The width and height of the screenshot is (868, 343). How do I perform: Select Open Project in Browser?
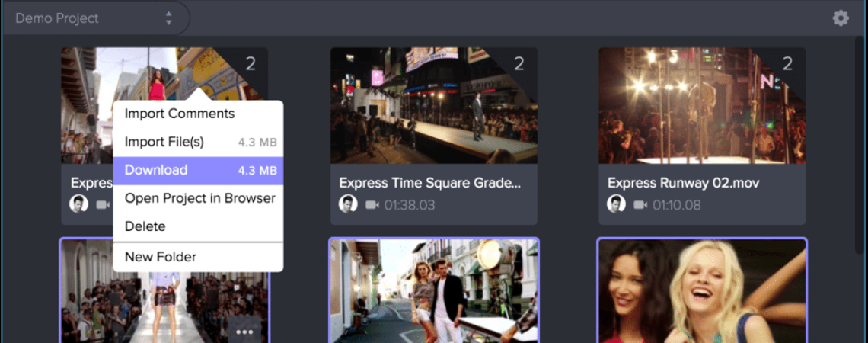pos(198,198)
